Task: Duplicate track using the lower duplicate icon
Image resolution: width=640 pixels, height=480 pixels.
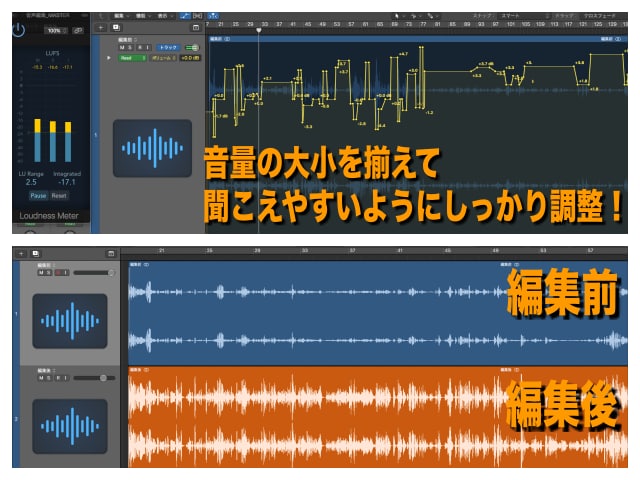Action: pyautogui.click(x=36, y=253)
